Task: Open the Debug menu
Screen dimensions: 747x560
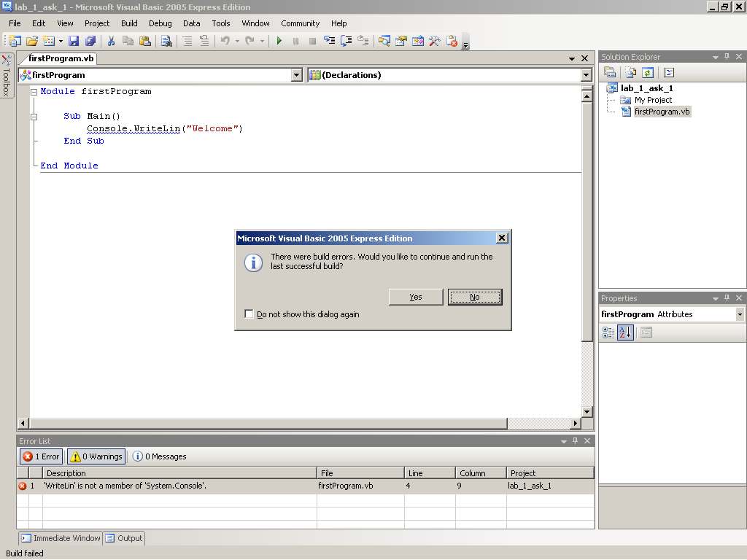Action: pyautogui.click(x=160, y=23)
